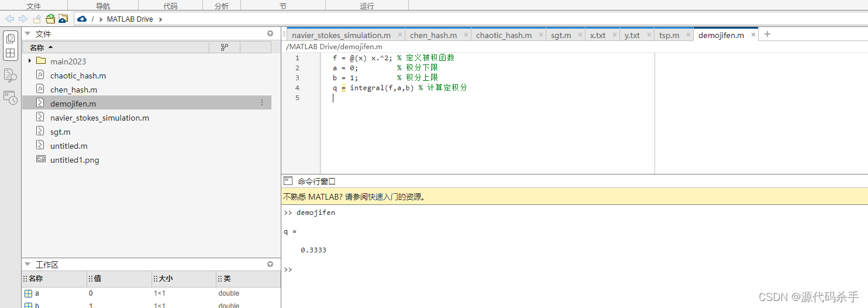The height and width of the screenshot is (308, 868).
Task: Switch to the navier_stokes_simulation.m tab
Action: (341, 35)
